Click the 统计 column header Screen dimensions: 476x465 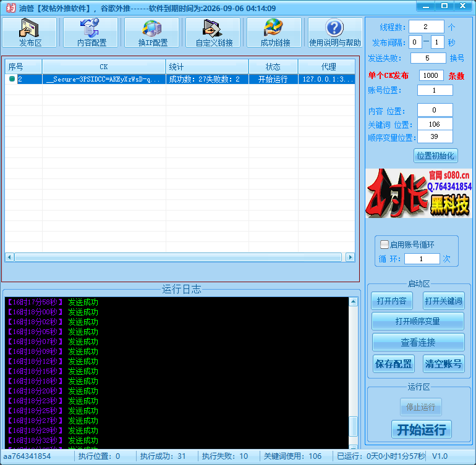tap(207, 67)
